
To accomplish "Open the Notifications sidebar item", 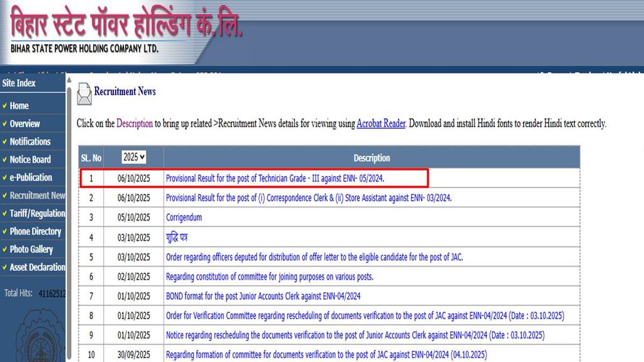I will click(x=30, y=141).
